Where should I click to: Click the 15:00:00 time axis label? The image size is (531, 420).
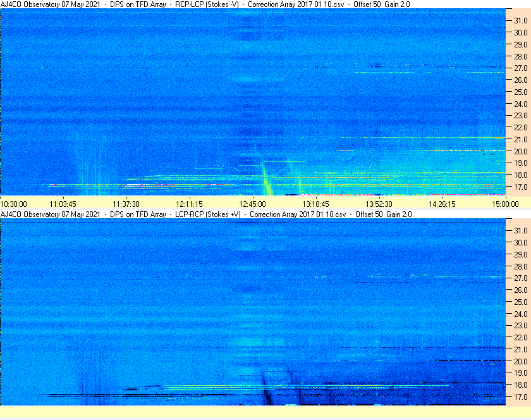point(505,204)
